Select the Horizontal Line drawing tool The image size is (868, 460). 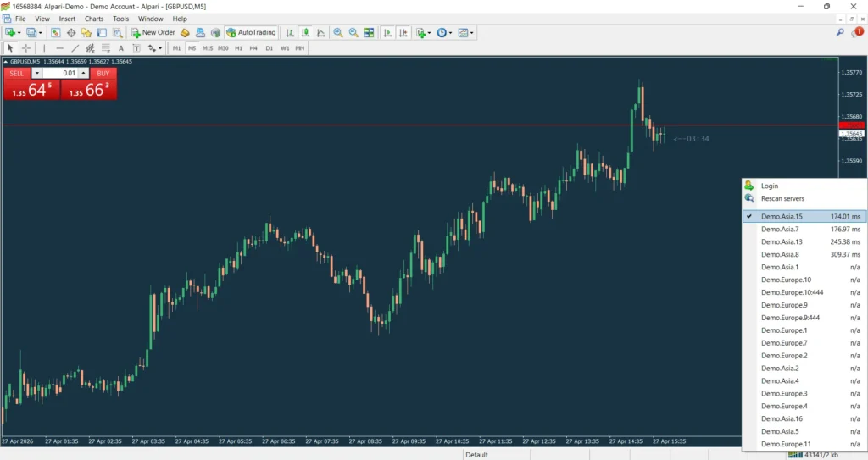pos(60,48)
